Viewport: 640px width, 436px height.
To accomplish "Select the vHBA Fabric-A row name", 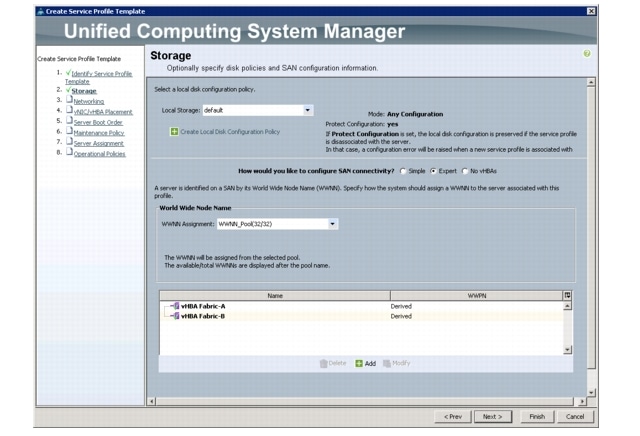I will pos(203,306).
